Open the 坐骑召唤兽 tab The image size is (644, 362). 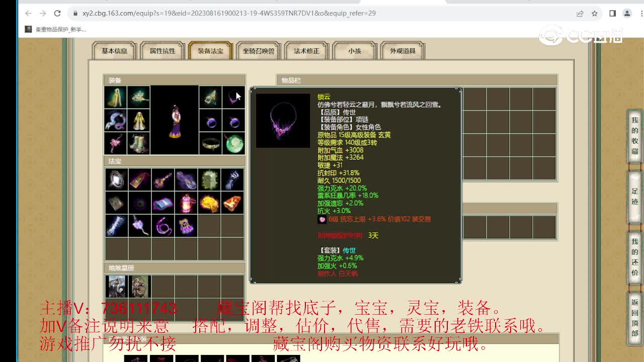(258, 51)
